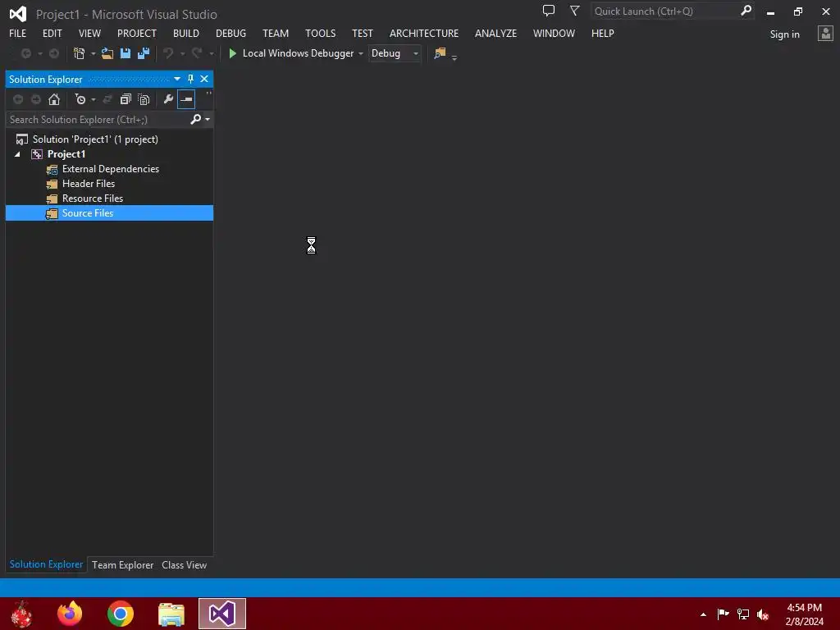This screenshot has width=840, height=630.
Task: Open the feedback speech bubble icon
Action: (x=549, y=11)
